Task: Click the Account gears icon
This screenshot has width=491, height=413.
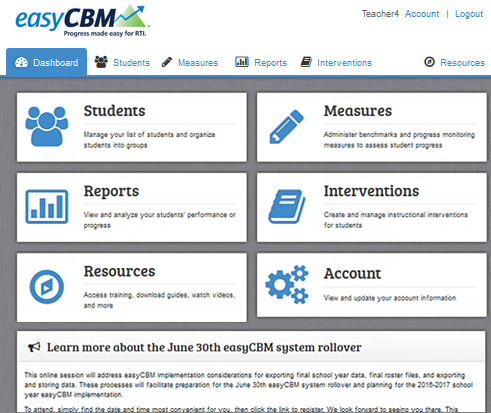Action: [287, 284]
